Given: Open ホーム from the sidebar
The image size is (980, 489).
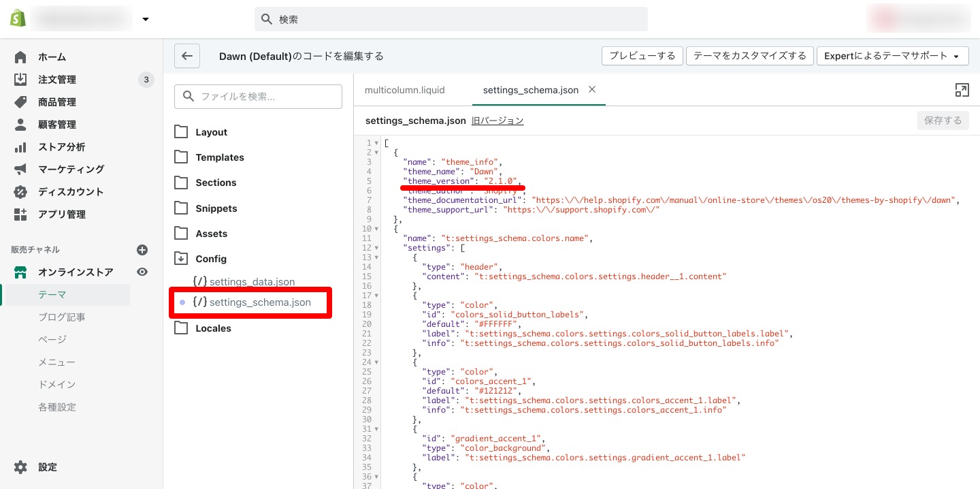Looking at the screenshot, I should pos(52,57).
